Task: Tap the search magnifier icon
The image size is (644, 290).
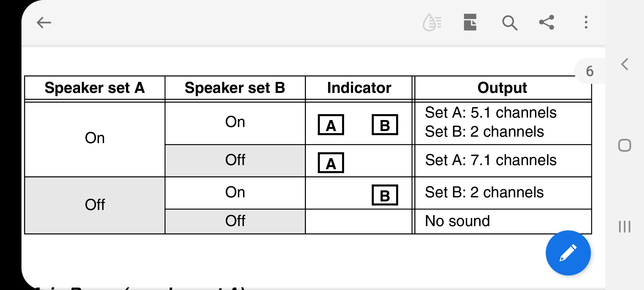Action: pos(510,23)
